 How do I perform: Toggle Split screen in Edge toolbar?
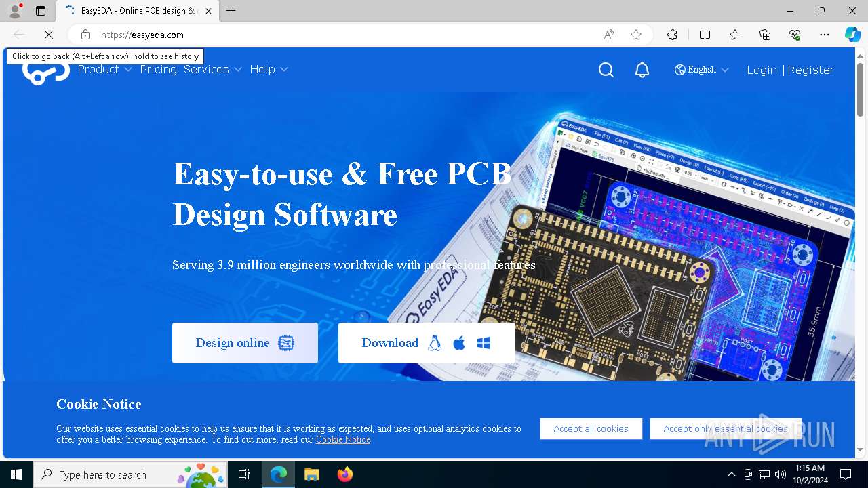(705, 35)
